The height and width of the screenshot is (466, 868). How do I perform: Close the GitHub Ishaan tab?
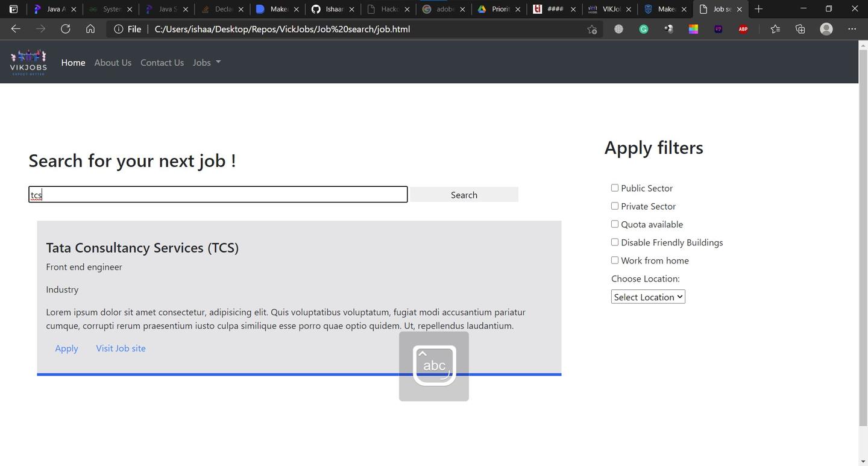(351, 9)
